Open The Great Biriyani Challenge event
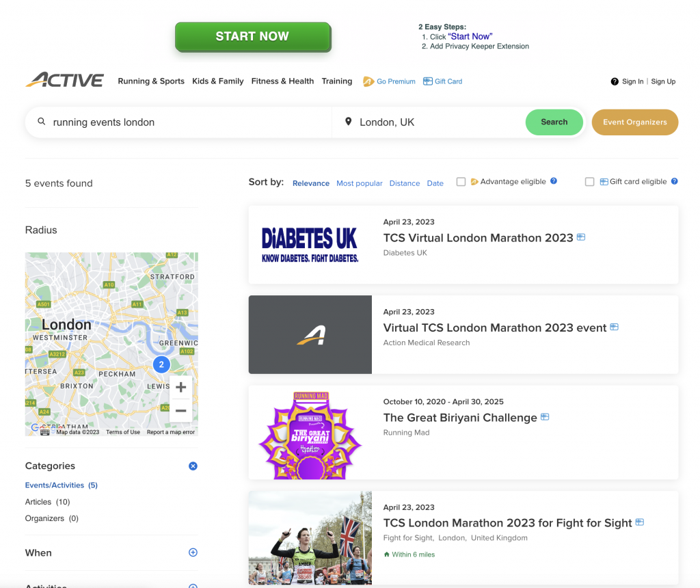Viewport: 700px width, 588px height. click(460, 418)
